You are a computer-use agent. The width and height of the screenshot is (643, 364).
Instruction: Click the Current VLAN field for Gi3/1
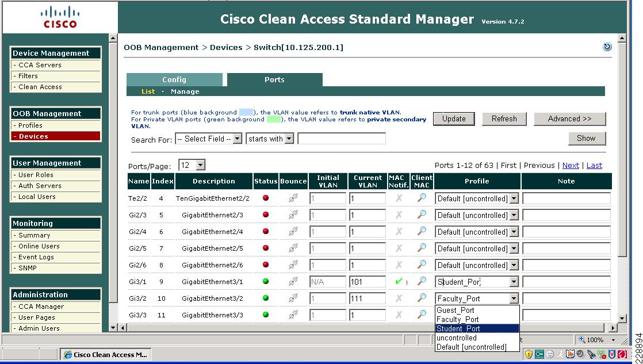coord(368,282)
